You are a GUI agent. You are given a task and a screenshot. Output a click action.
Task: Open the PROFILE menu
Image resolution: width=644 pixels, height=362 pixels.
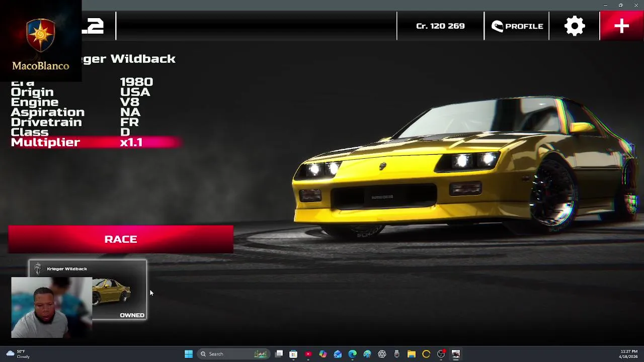(x=517, y=26)
